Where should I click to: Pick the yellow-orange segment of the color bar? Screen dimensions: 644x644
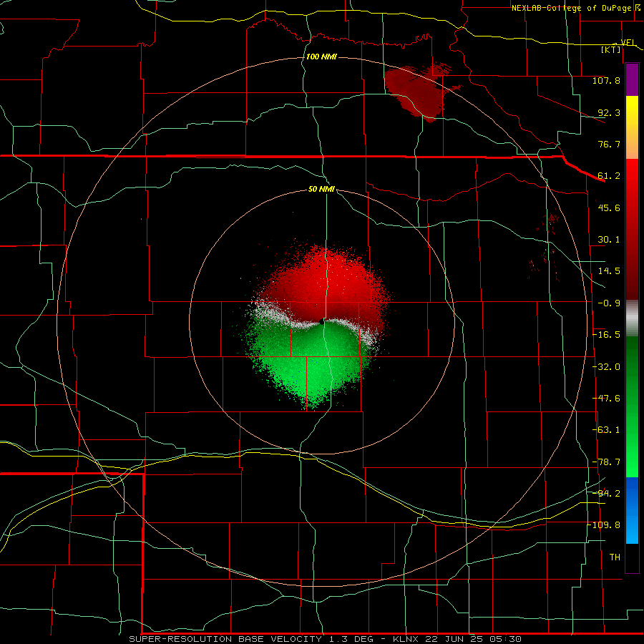(632, 127)
